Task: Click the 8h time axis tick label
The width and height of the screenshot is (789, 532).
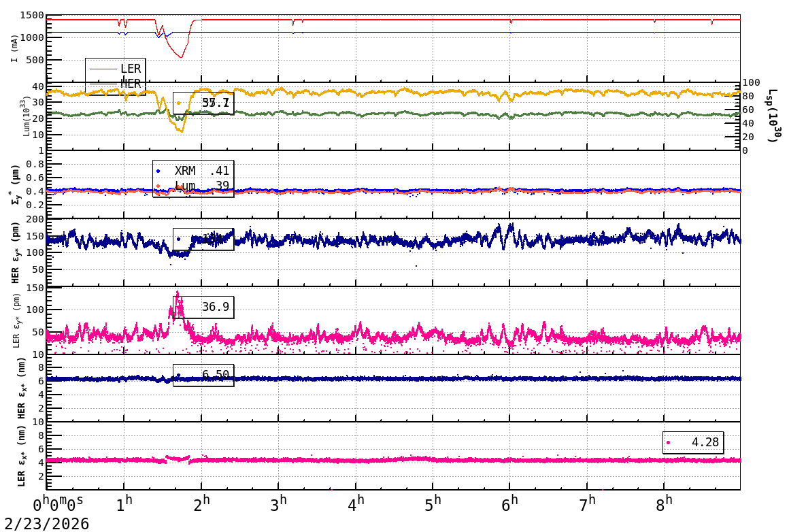Action: (665, 503)
